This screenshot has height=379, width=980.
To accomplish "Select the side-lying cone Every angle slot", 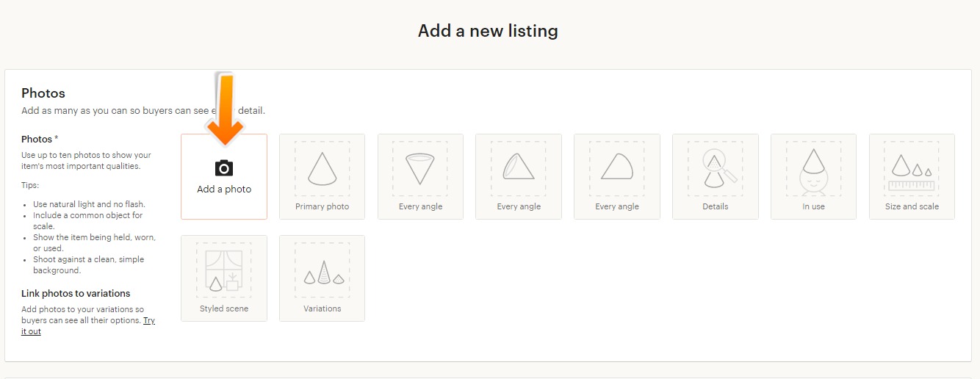I will click(617, 167).
